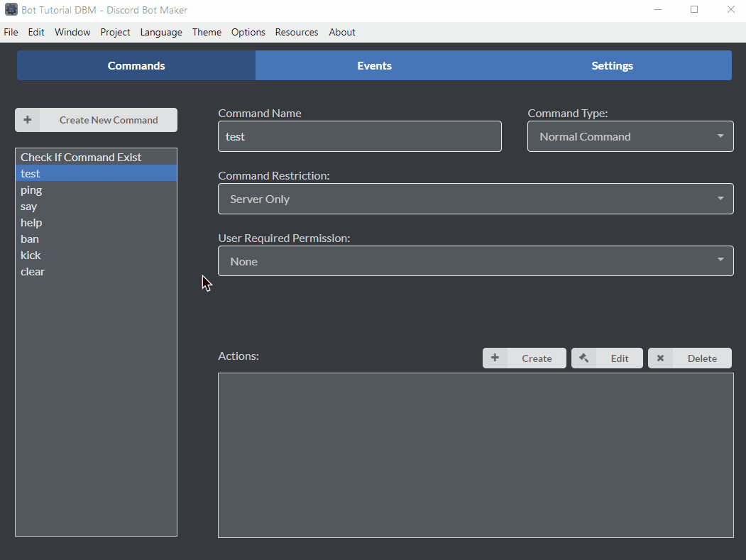Open the Command Type dropdown
This screenshot has height=560, width=746.
630,136
